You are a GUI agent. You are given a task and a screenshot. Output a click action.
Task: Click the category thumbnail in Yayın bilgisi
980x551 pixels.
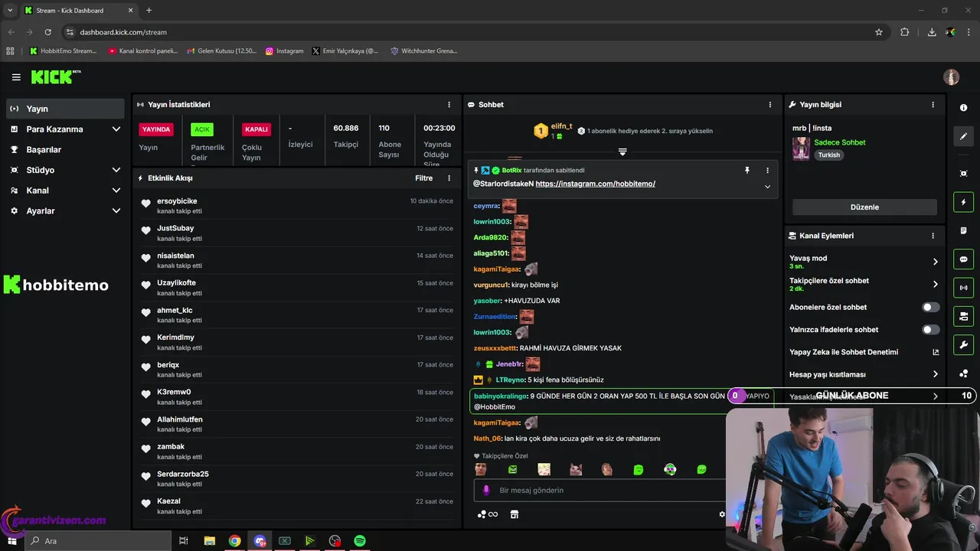tap(801, 148)
